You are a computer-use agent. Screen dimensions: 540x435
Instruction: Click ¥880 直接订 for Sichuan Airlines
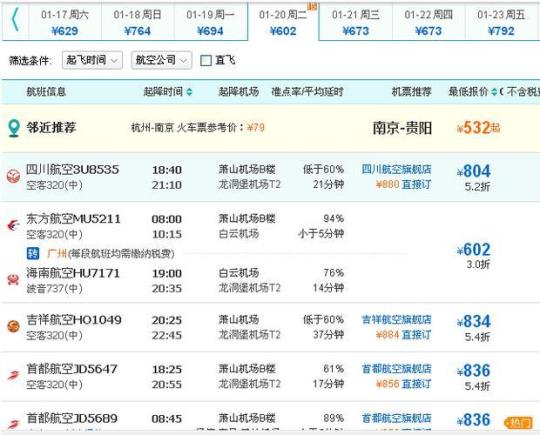[x=403, y=184]
